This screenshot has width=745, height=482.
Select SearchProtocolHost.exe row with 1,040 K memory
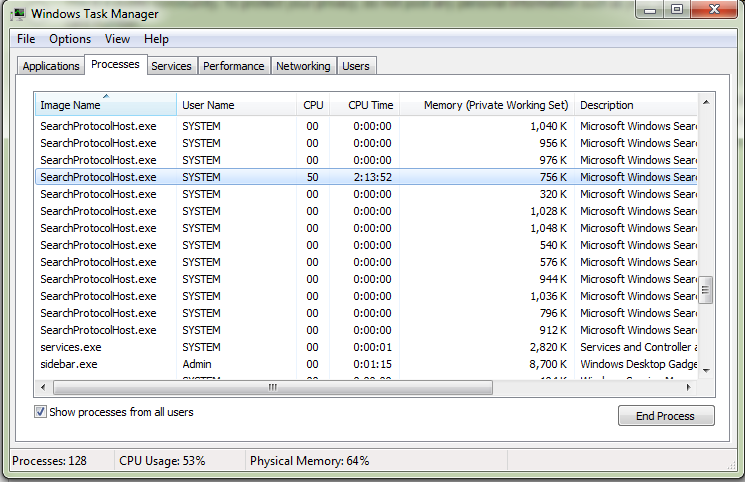click(x=366, y=126)
